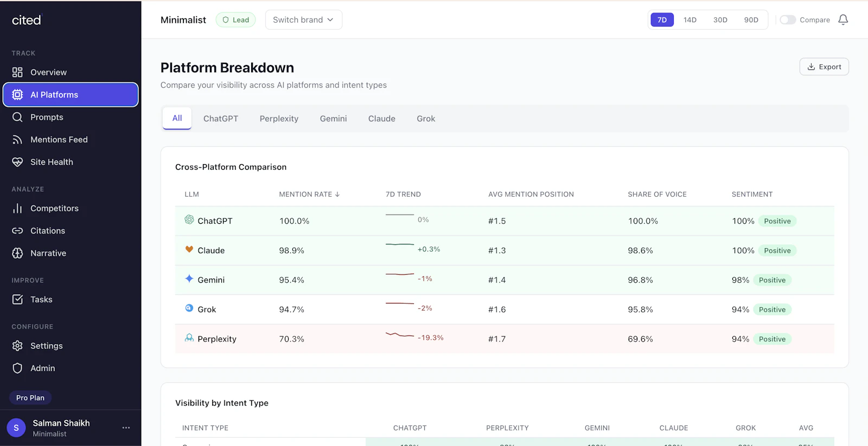This screenshot has width=868, height=446.
Task: Click the Perplexity 7D trend sparkline
Action: (400, 334)
